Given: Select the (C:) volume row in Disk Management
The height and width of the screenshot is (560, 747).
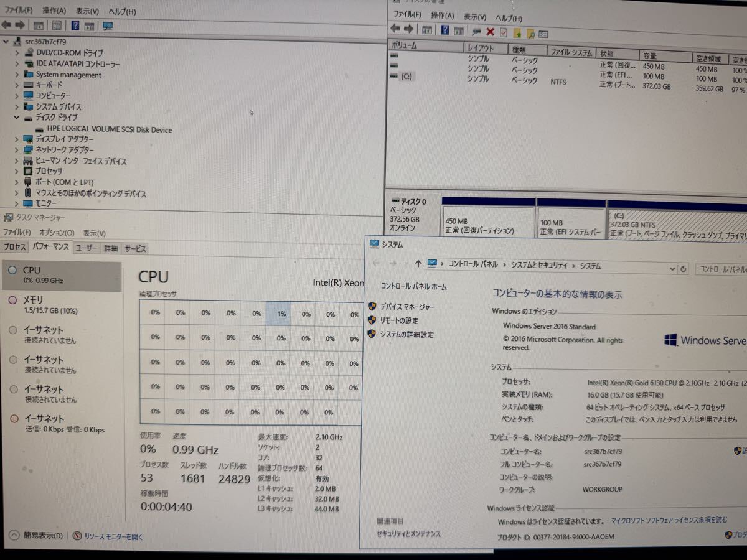Looking at the screenshot, I should pos(566,81).
